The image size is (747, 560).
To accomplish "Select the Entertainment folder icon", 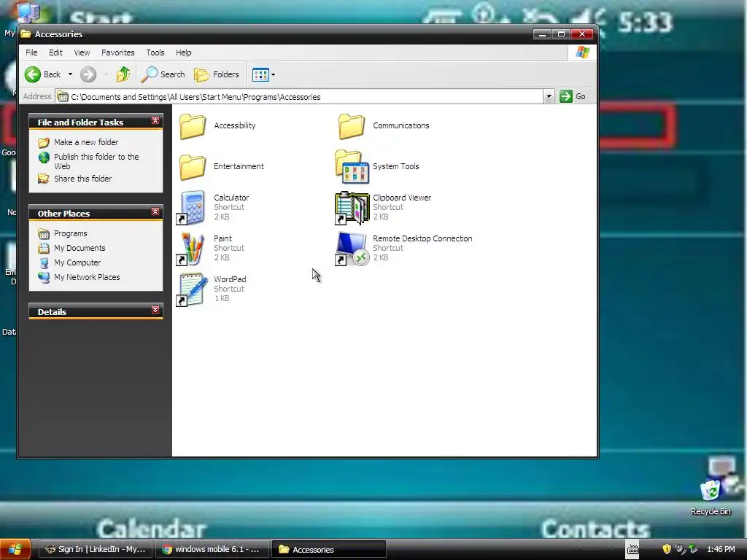I will [193, 167].
